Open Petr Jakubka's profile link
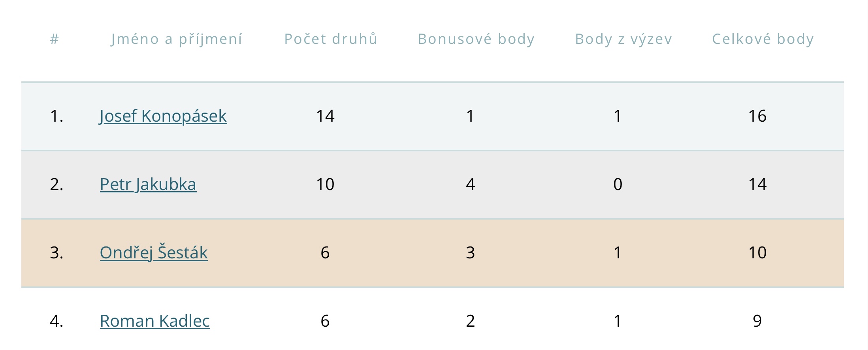This screenshot has height=350, width=868. [x=148, y=184]
